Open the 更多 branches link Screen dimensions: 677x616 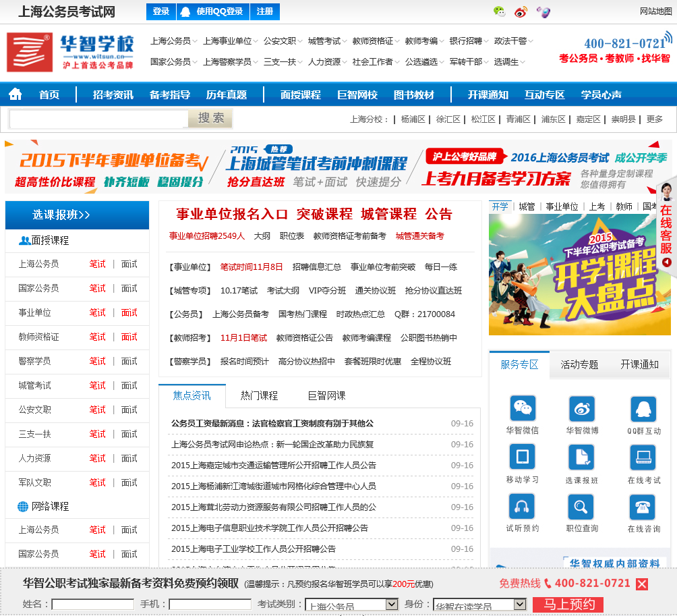click(x=655, y=119)
